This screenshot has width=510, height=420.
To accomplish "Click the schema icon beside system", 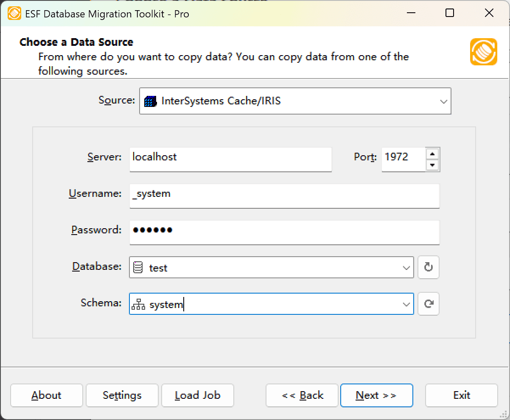I will [x=138, y=304].
